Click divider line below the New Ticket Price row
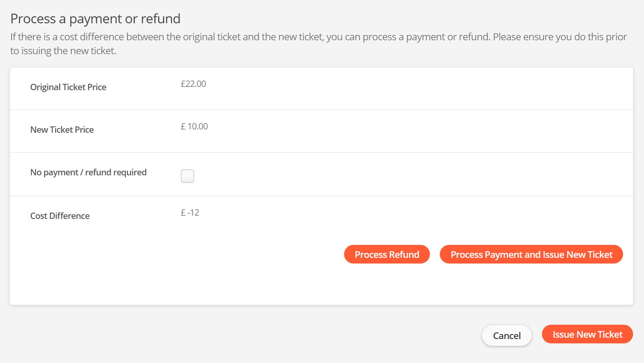The height and width of the screenshot is (363, 644). point(321,152)
